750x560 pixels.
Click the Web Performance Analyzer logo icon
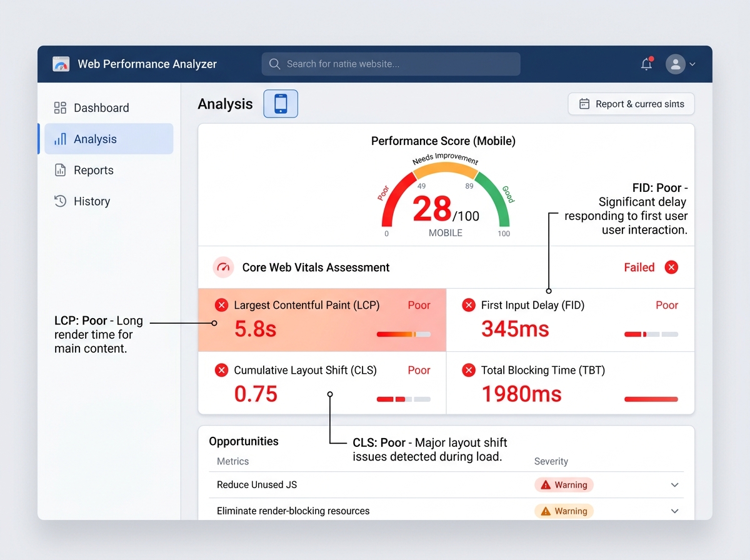(x=61, y=64)
